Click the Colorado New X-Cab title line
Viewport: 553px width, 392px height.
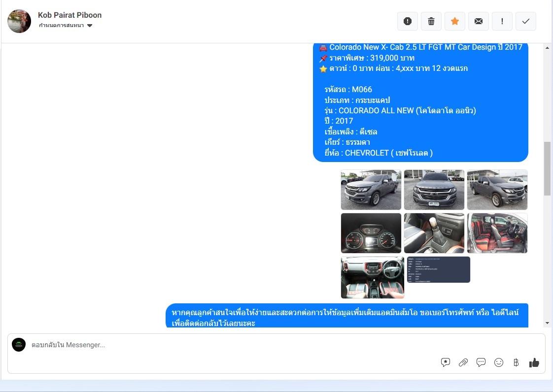(x=421, y=47)
